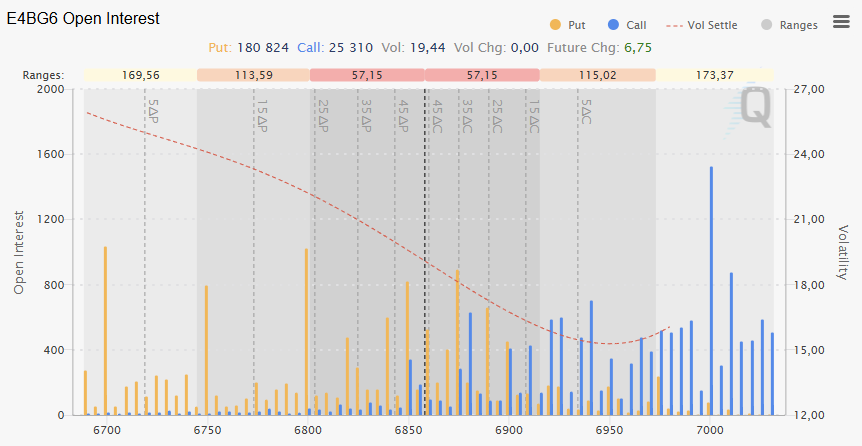Viewport: 862px width, 446px height.
Task: Select the 5ΔP delta marker label
Action: [152, 111]
